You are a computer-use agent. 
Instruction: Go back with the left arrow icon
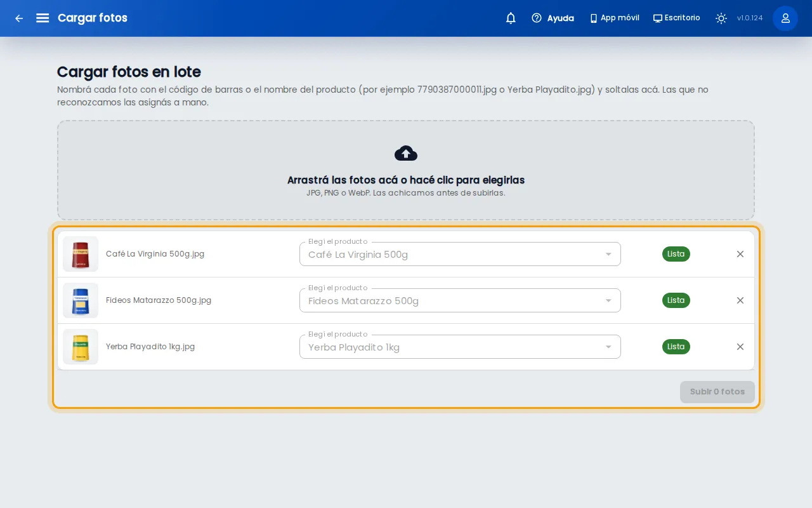pyautogui.click(x=19, y=18)
